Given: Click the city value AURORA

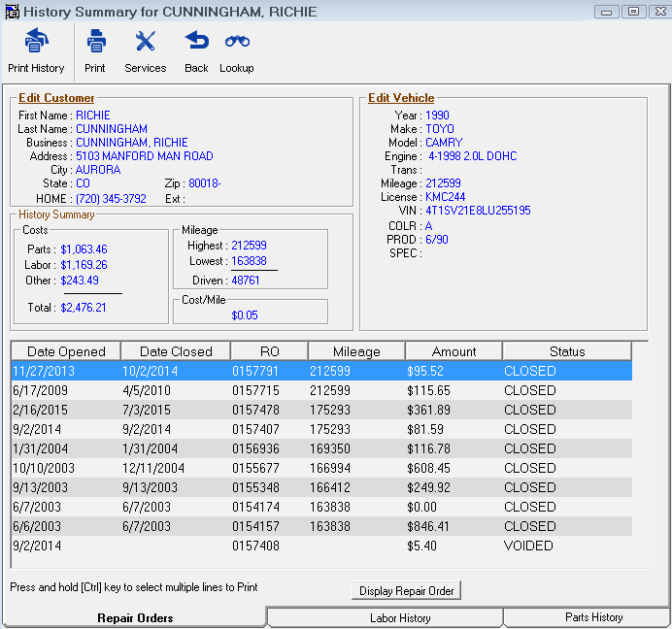Looking at the screenshot, I should [x=98, y=170].
